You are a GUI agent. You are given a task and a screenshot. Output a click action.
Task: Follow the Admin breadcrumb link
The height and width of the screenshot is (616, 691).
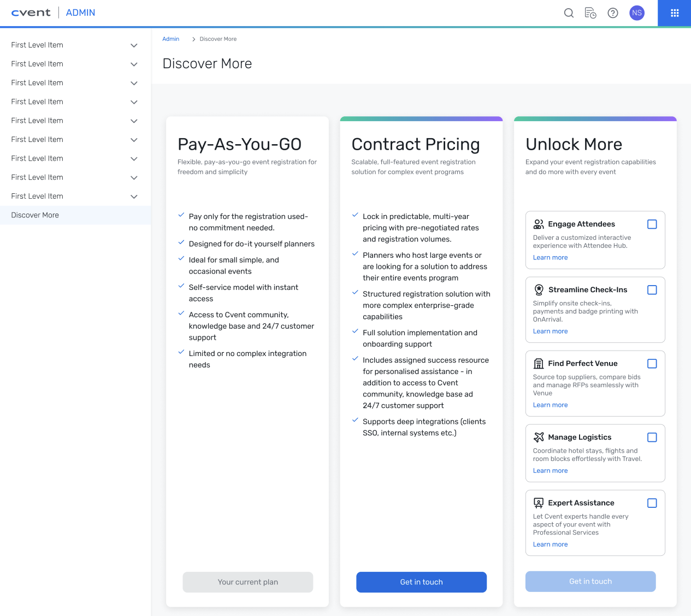(x=171, y=39)
